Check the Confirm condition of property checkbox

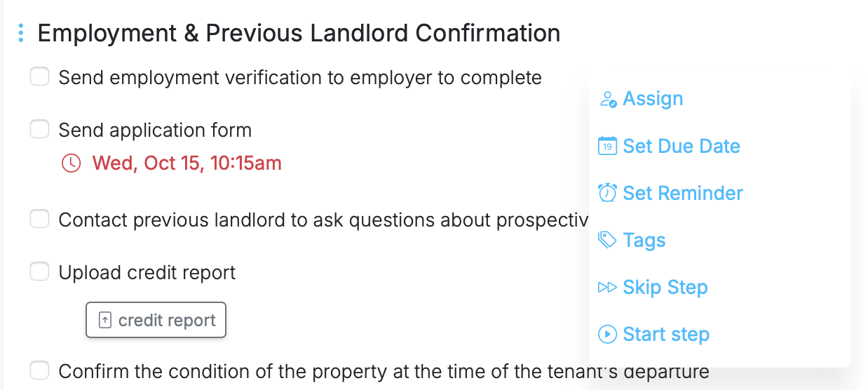click(39, 370)
